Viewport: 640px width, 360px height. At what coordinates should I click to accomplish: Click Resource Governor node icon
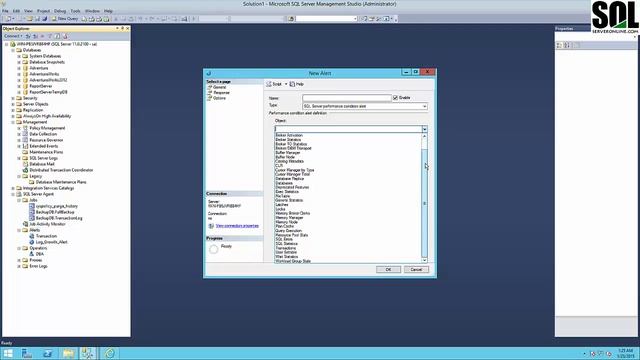[25, 140]
